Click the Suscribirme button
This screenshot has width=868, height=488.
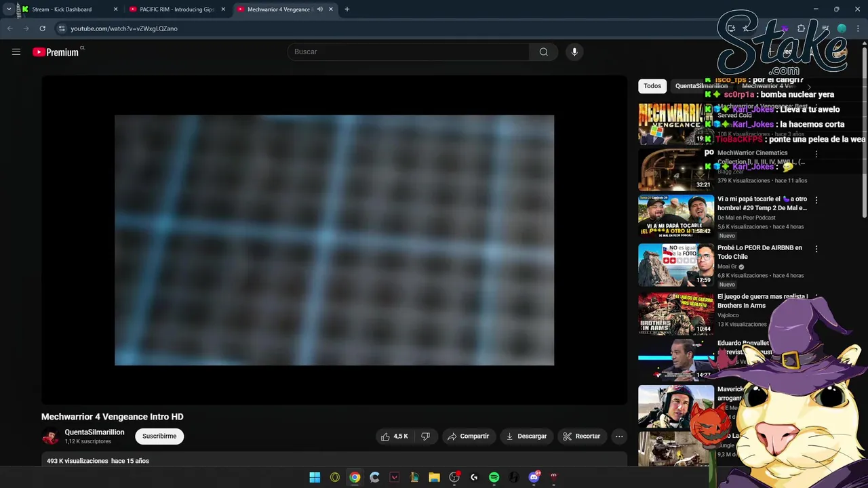click(159, 436)
